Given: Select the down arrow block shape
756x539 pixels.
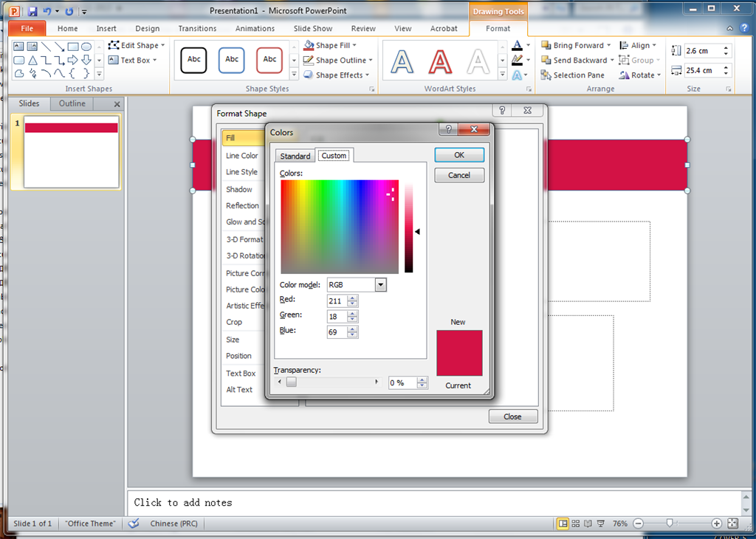Looking at the screenshot, I should coord(86,61).
